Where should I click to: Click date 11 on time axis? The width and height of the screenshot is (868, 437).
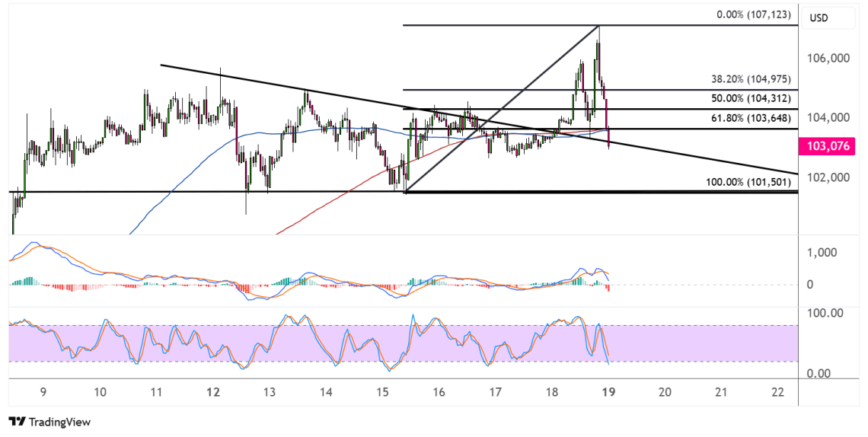156,392
